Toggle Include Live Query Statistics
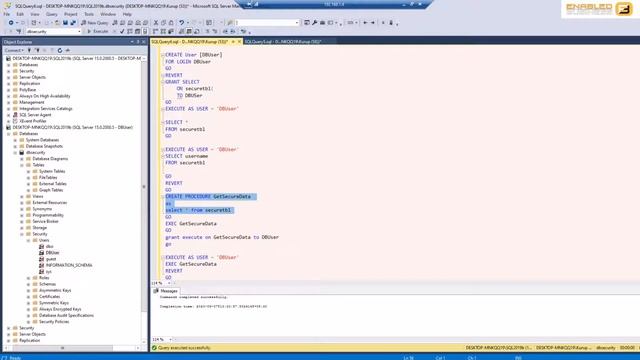This screenshot has width=640, height=360. click(x=163, y=31)
